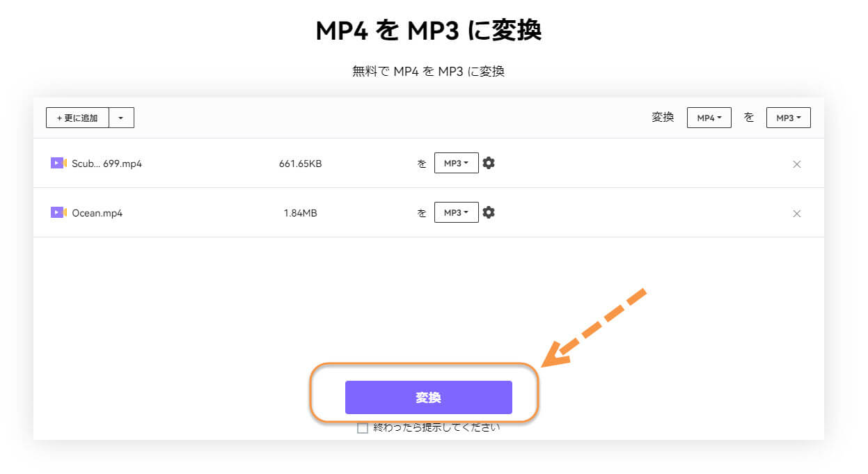
Task: Click the Ocean.mp4 video file icon
Action: coord(58,213)
